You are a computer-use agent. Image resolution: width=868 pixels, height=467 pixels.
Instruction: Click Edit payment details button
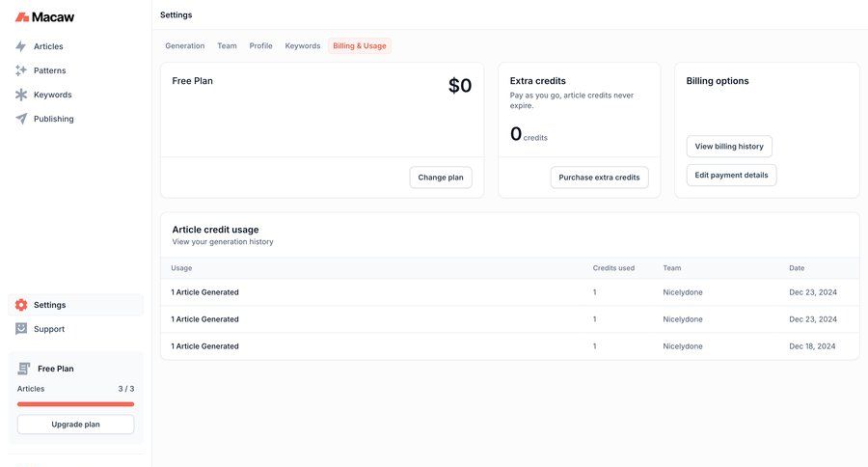(x=731, y=175)
